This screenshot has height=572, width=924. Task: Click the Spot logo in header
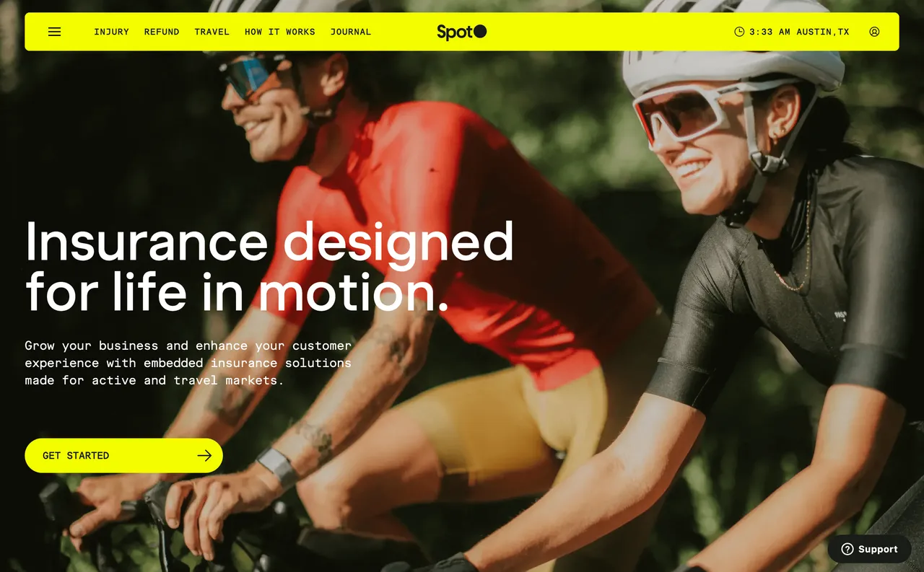[x=462, y=32]
